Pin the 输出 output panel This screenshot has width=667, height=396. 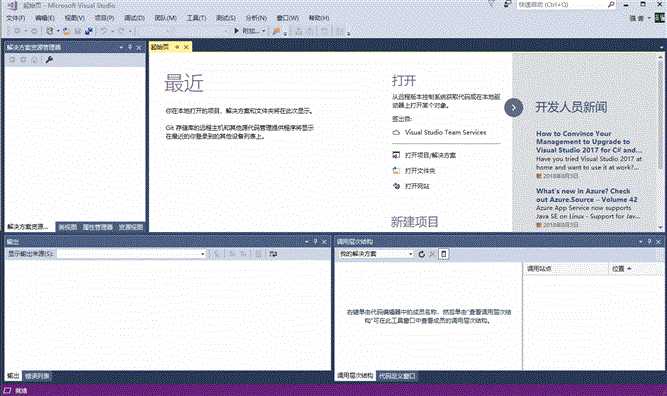315,242
